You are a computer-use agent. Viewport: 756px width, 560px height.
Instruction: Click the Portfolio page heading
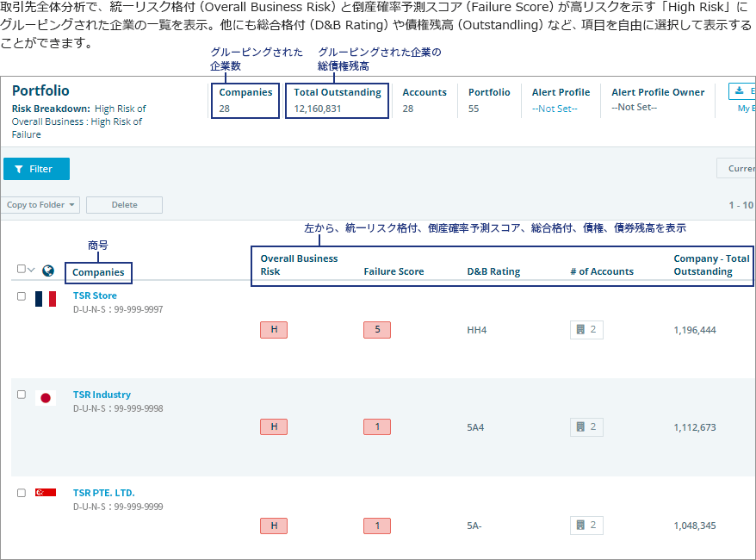pos(40,90)
